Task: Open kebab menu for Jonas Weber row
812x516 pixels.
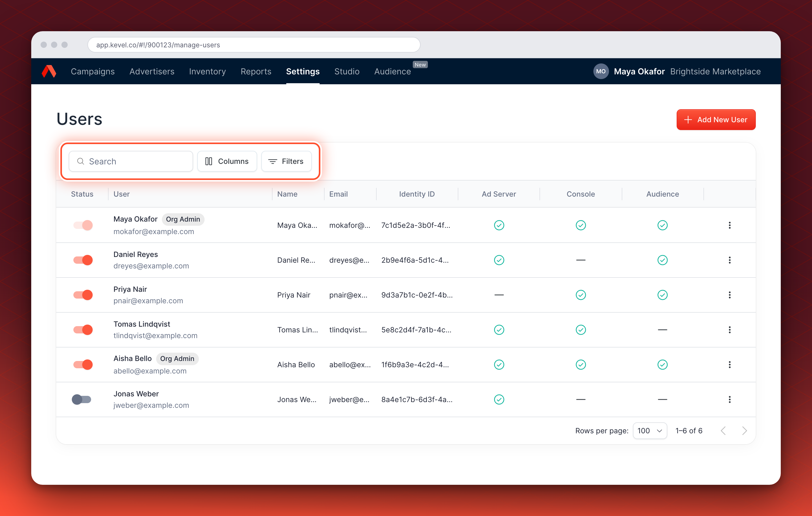Action: (729, 399)
